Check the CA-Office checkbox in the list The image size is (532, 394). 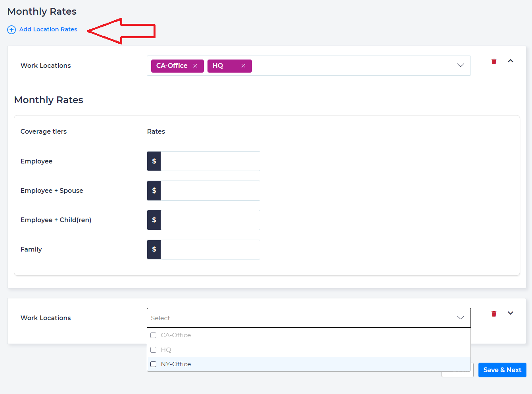pos(154,335)
